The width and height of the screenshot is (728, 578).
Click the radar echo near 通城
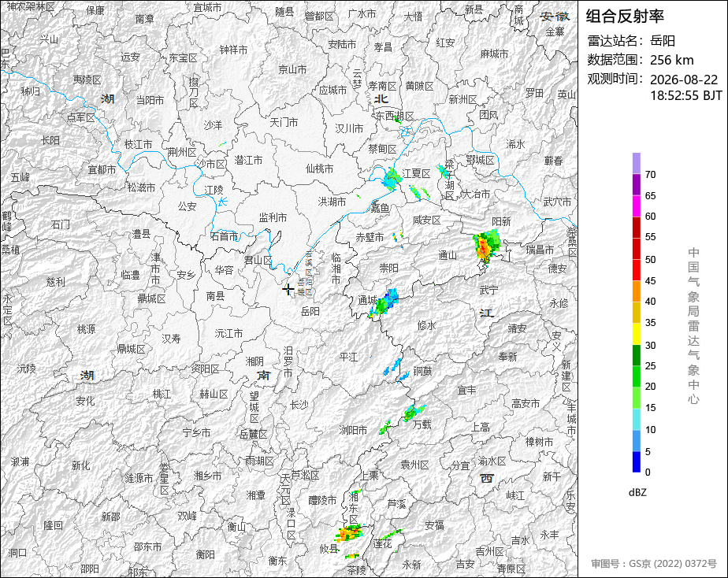click(x=384, y=303)
